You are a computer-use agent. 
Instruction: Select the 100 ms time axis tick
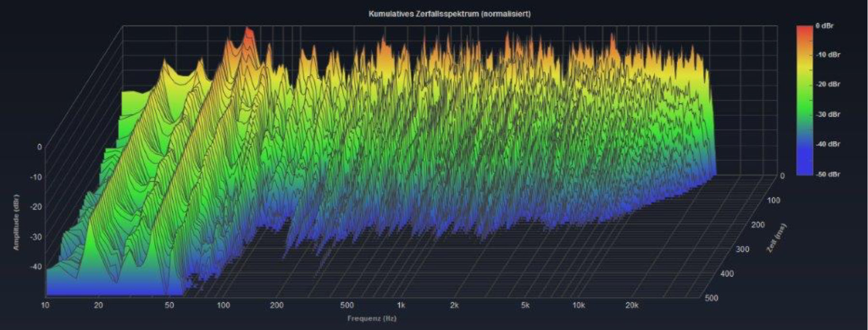tap(773, 200)
